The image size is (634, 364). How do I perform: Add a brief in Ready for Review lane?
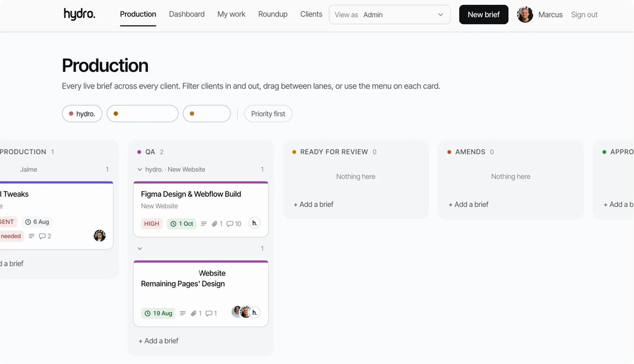point(313,205)
